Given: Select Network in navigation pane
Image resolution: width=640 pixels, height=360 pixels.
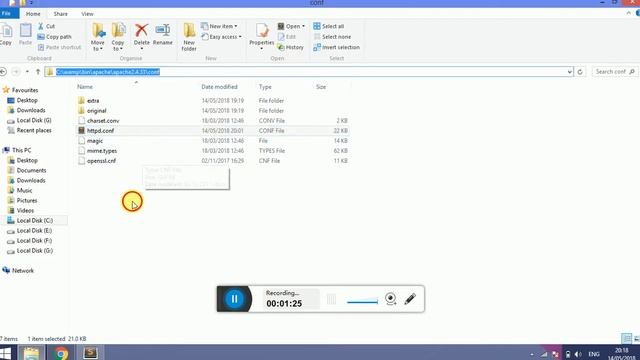Looking at the screenshot, I should (x=22, y=271).
